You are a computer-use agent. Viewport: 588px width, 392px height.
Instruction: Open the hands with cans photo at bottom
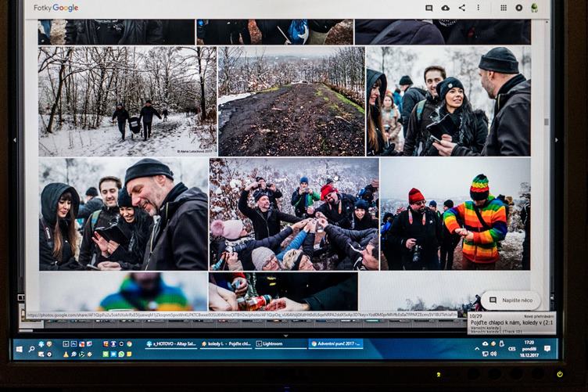[x=284, y=292]
